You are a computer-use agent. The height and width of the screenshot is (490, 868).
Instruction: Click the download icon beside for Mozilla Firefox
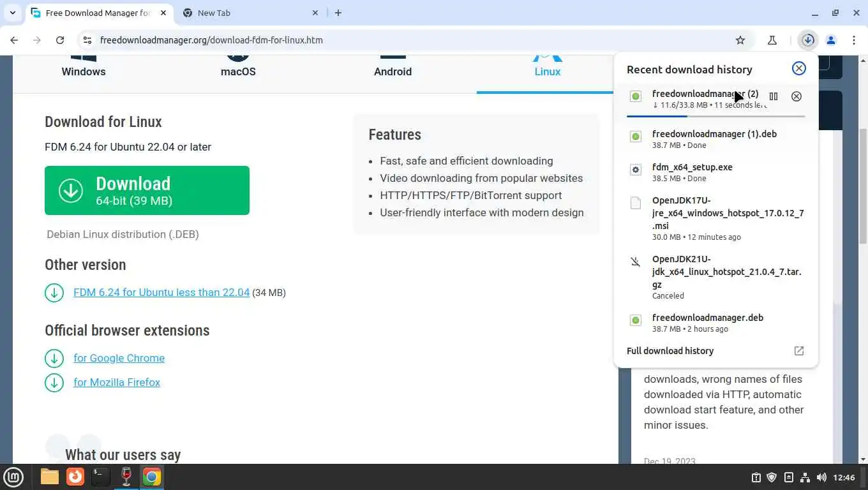[x=54, y=383]
